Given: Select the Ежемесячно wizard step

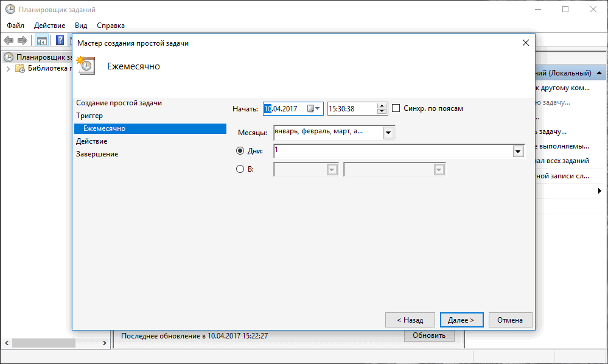Looking at the screenshot, I should coord(150,128).
